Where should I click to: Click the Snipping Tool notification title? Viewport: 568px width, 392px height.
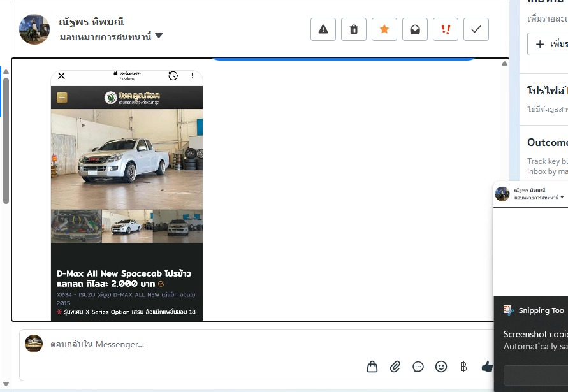[x=541, y=310]
